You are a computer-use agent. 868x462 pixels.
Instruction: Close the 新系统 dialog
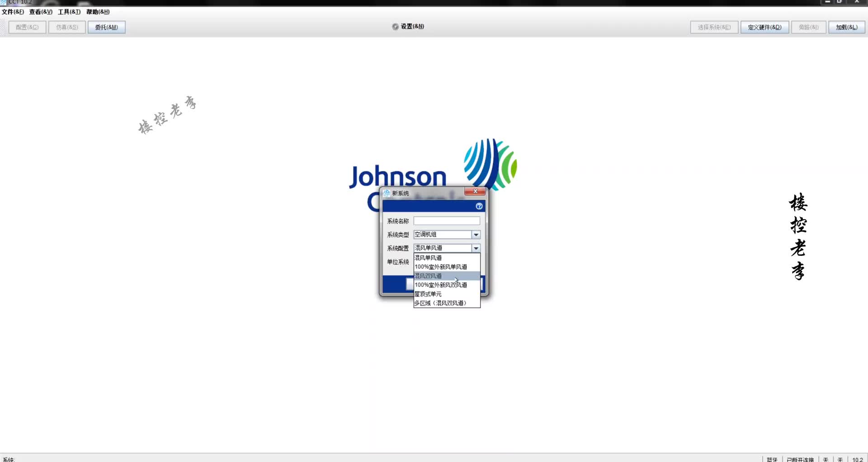point(475,191)
